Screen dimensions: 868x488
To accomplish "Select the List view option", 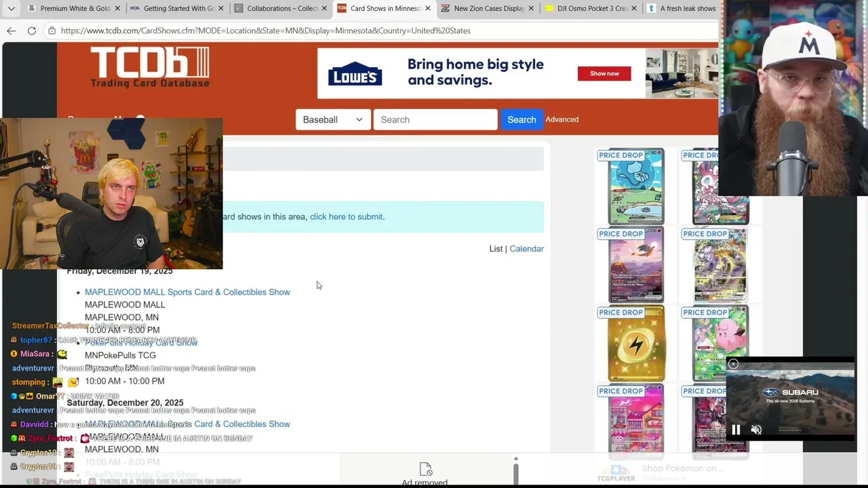I will [496, 249].
